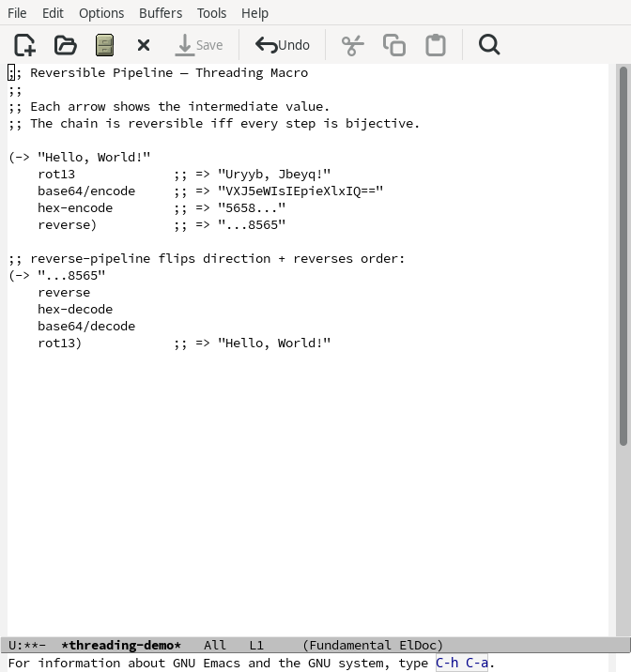Click the "VXJ5eWIsIEpieXlxIQ==" string
Viewport: 631px width, 672px height.
[x=300, y=191]
